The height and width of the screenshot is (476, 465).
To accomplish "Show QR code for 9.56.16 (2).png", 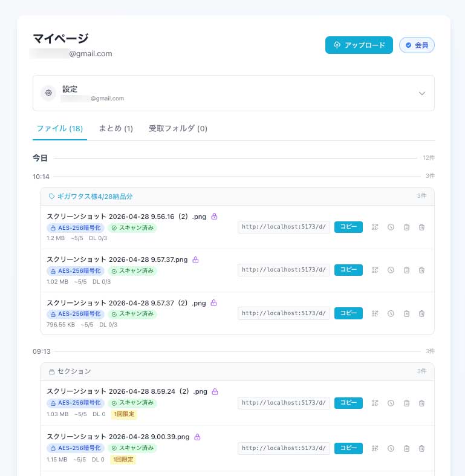I will click(x=375, y=227).
